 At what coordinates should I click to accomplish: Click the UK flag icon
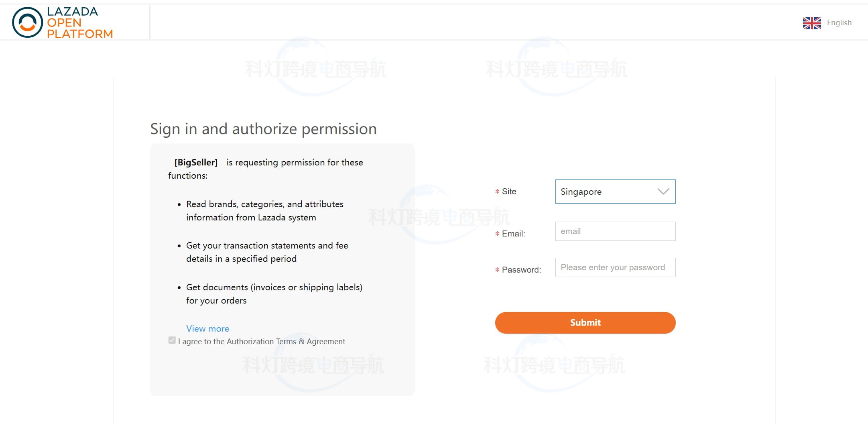[811, 23]
